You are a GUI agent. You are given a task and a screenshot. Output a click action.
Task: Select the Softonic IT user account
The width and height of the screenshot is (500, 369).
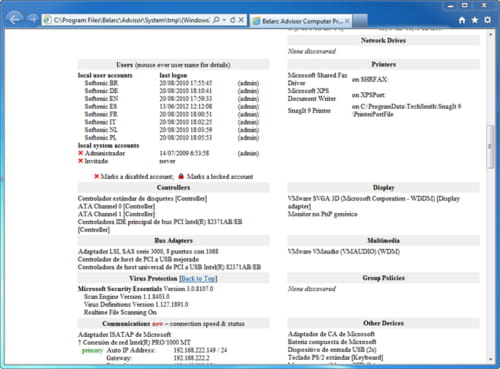point(100,122)
